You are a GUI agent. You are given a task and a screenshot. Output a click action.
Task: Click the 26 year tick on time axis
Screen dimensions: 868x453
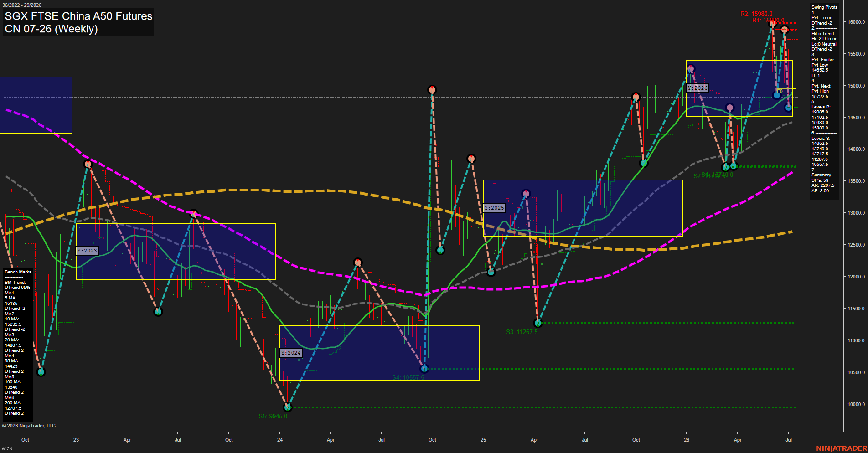point(687,440)
